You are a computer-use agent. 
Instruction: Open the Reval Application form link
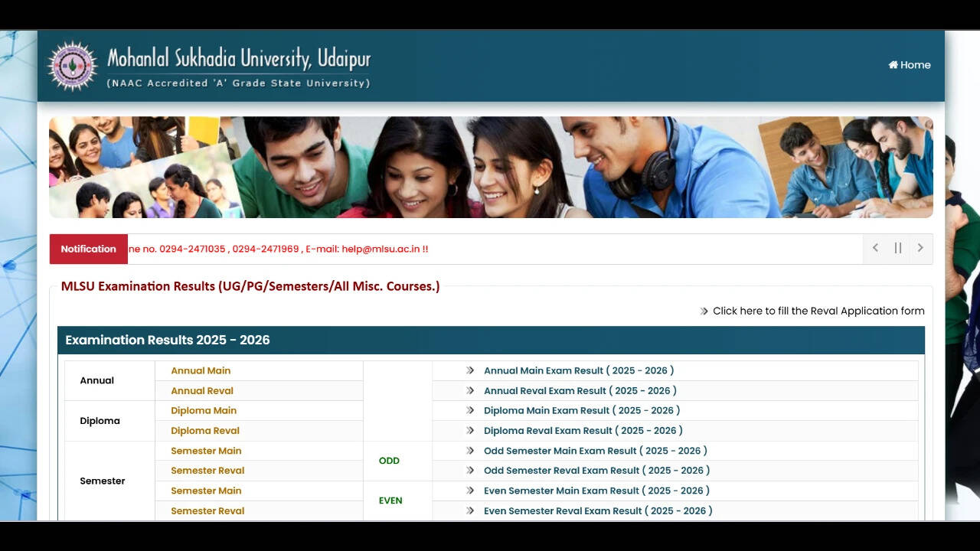click(x=818, y=311)
